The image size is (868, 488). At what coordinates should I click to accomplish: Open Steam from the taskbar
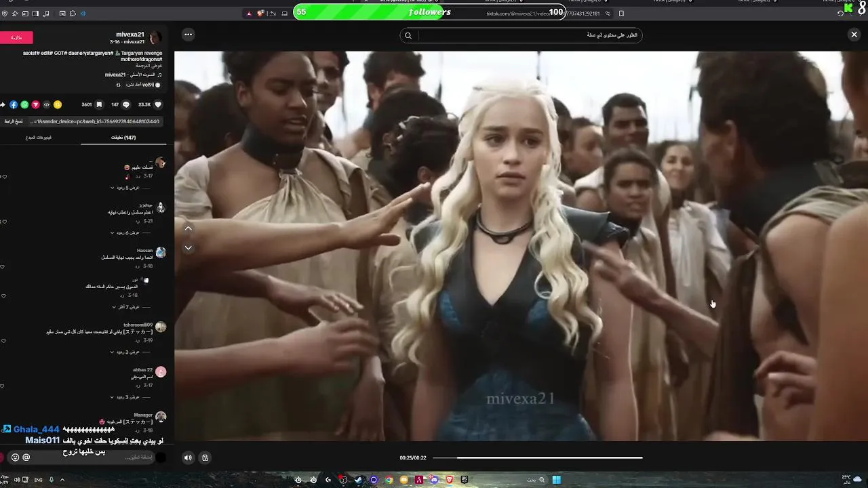[x=358, y=480]
